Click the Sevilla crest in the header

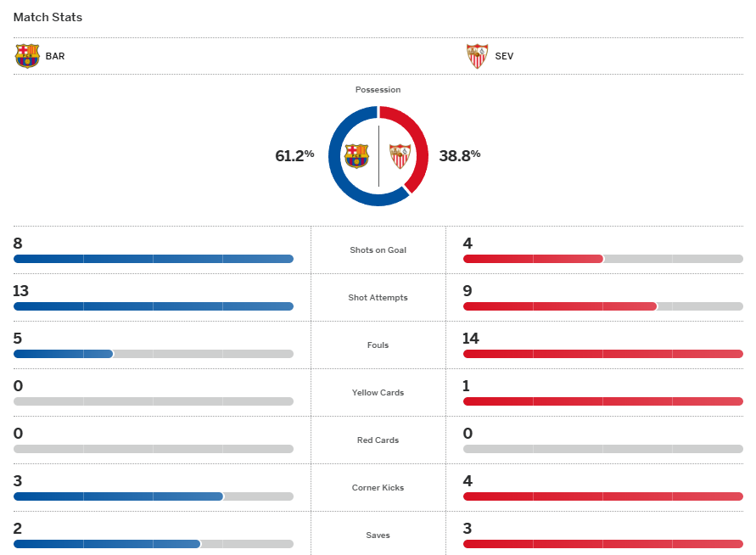(477, 56)
